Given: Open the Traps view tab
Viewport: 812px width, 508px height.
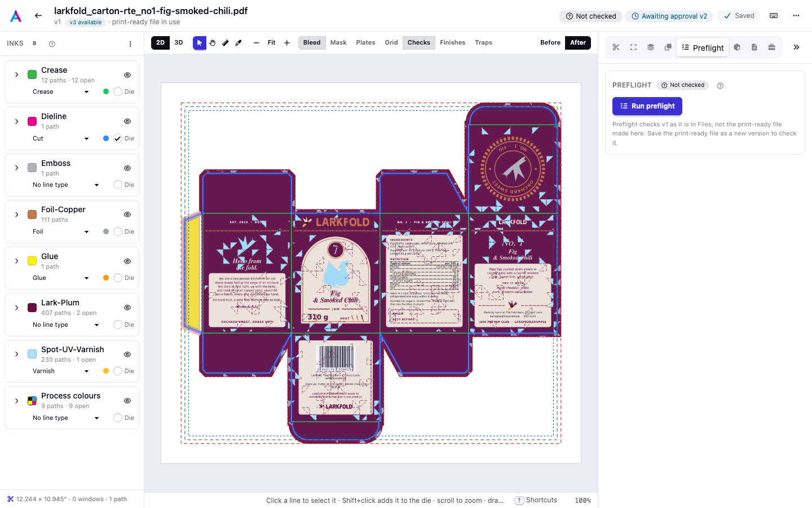Looking at the screenshot, I should tap(484, 43).
